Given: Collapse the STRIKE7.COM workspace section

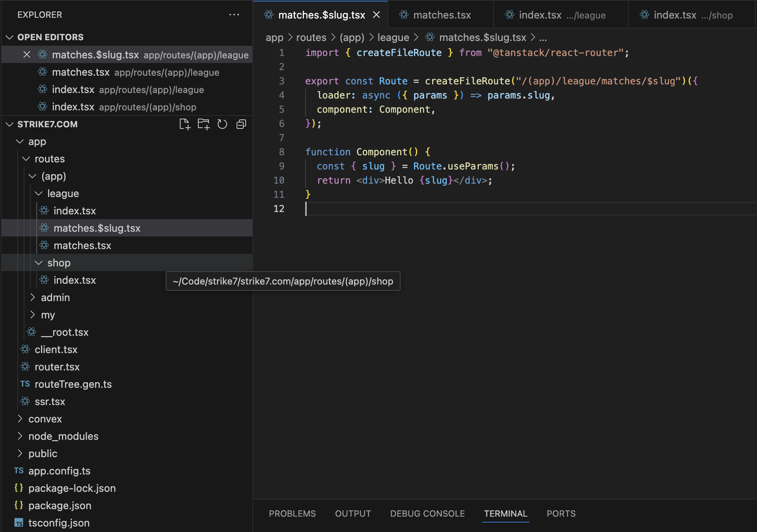Looking at the screenshot, I should tap(9, 124).
